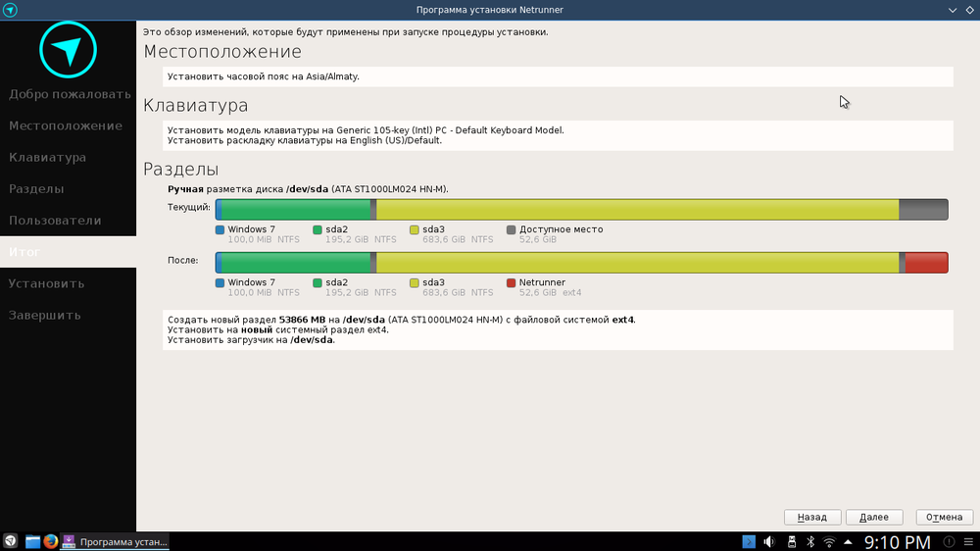Click the Netrunner logo in sidebar
This screenshot has height=551, width=980.
tap(69, 50)
